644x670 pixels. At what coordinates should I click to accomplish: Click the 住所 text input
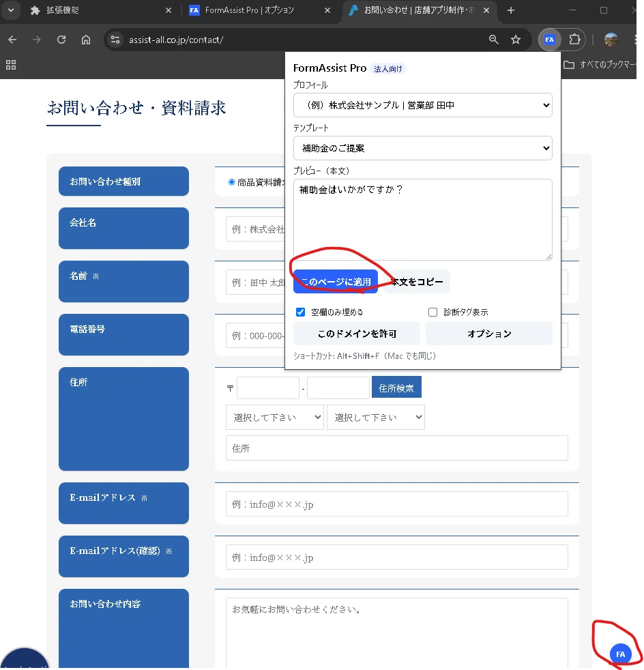click(x=397, y=448)
